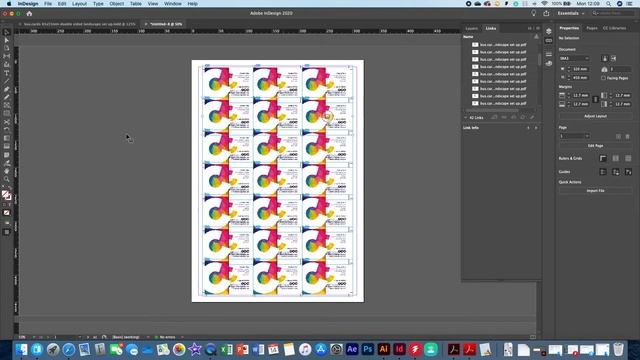Select the Rectangle Frame tool
This screenshot has height=360, width=640.
tap(7, 105)
